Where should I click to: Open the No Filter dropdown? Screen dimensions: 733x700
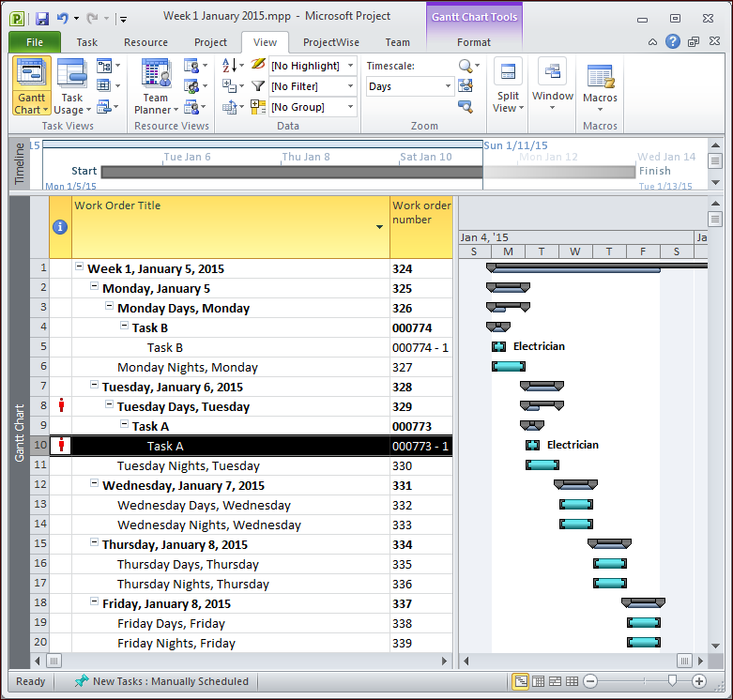point(313,86)
